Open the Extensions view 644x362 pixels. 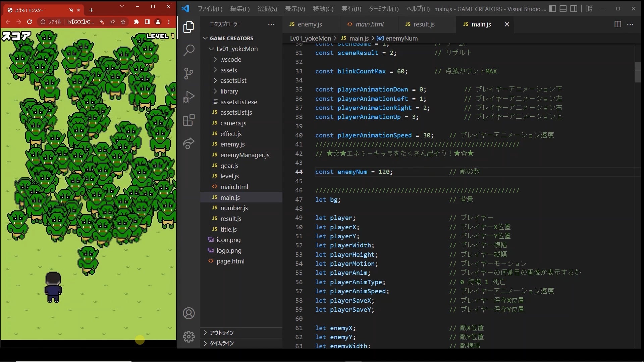pos(189,120)
